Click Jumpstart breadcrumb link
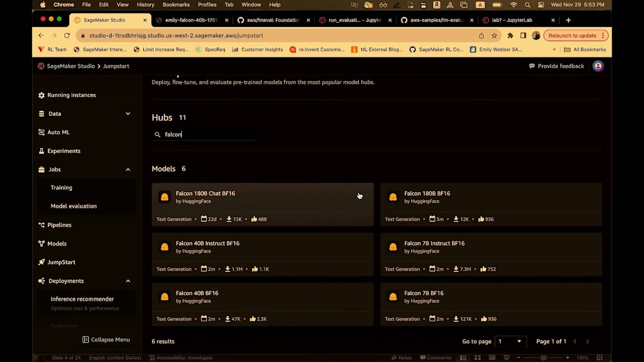The height and width of the screenshot is (362, 644). pyautogui.click(x=116, y=66)
